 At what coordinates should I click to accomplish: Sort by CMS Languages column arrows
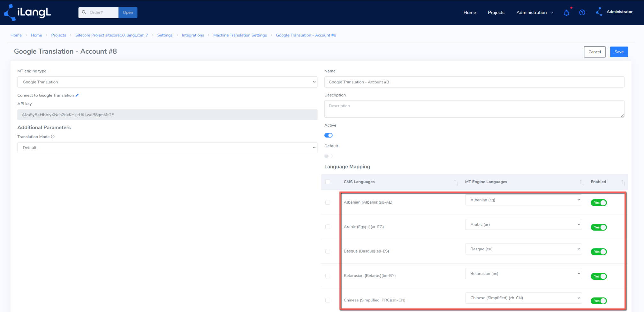(x=456, y=182)
